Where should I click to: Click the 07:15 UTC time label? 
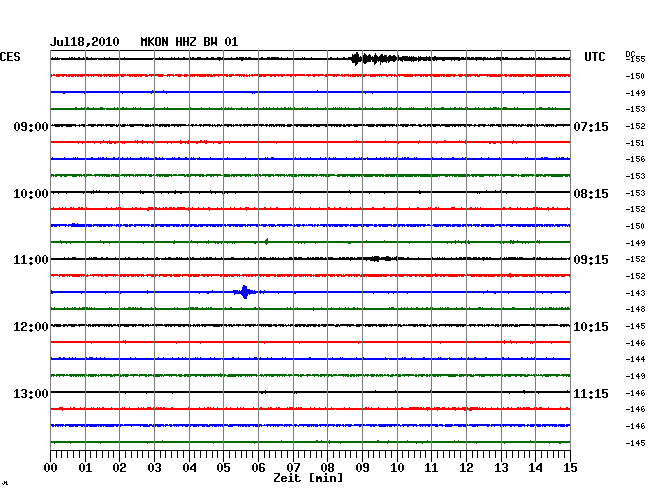pos(591,126)
